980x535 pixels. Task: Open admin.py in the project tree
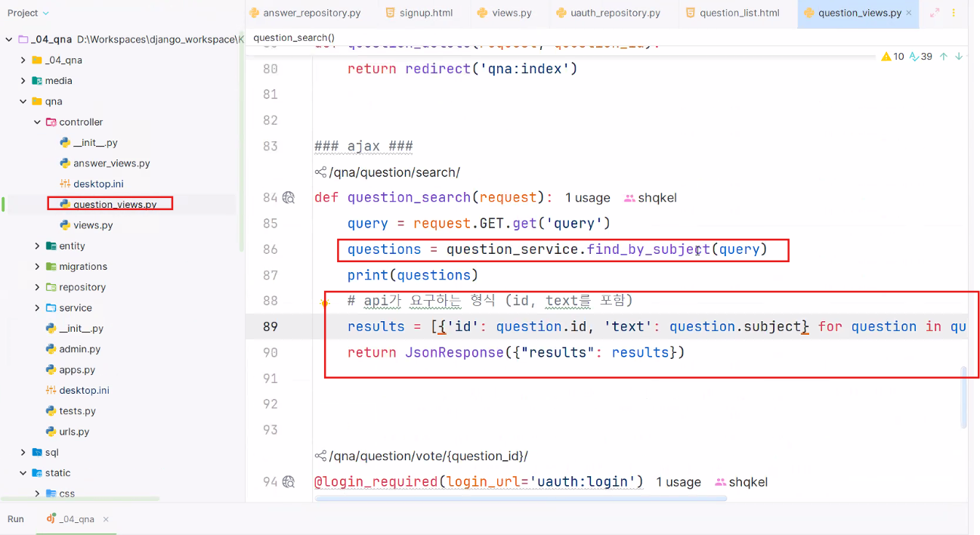click(x=79, y=349)
